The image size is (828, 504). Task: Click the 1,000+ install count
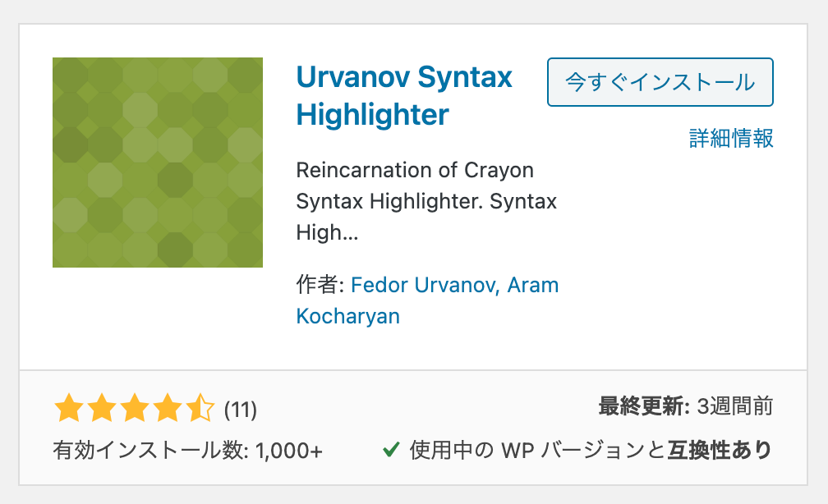[289, 451]
